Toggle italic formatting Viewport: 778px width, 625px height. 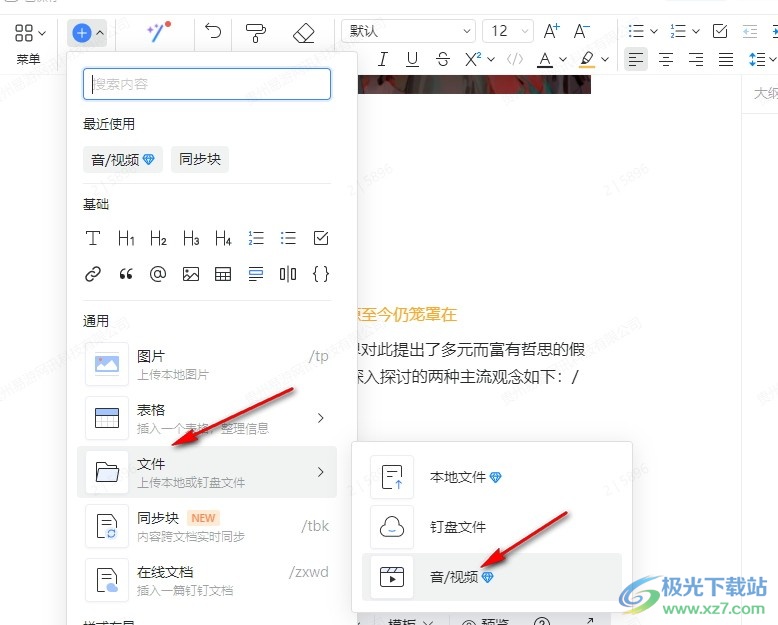tap(383, 59)
